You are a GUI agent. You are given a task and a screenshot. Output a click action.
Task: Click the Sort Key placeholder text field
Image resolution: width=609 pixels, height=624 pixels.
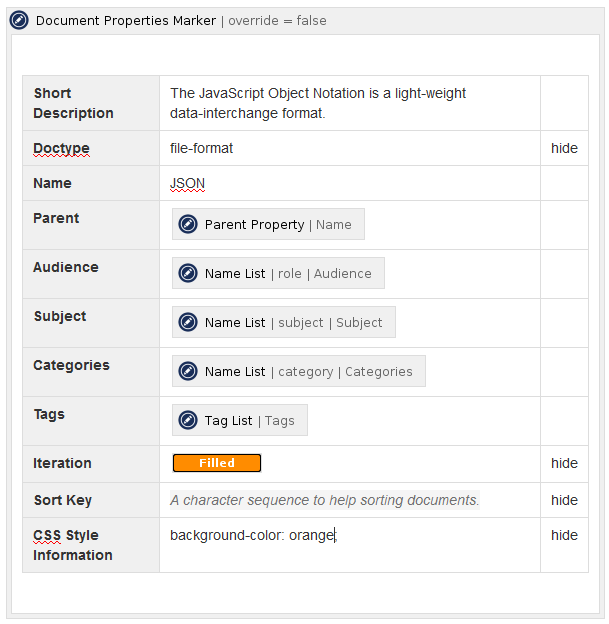pyautogui.click(x=324, y=500)
